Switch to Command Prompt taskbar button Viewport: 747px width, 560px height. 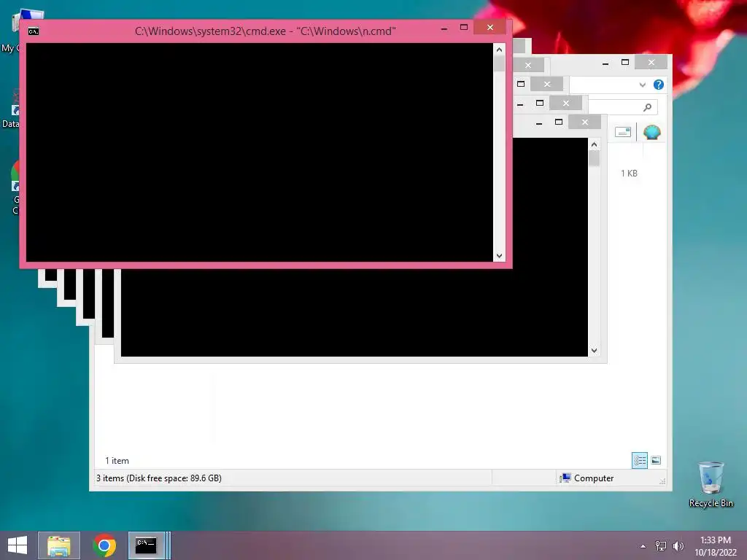pos(146,545)
